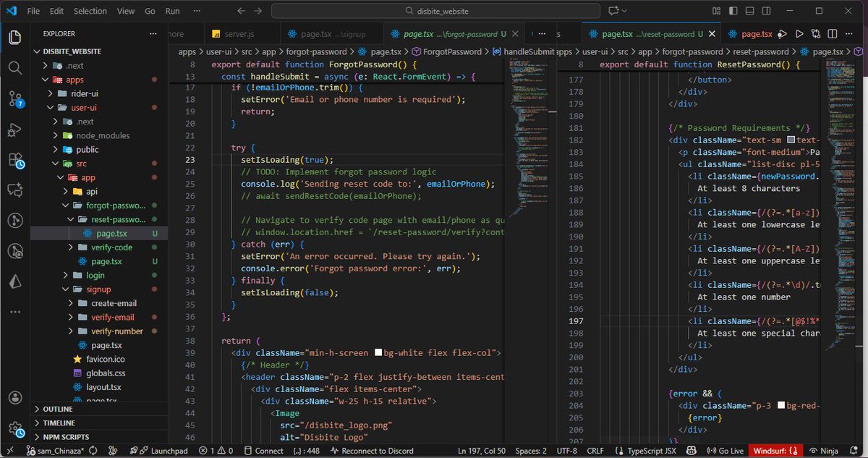Open Source Control view with 7 badge
The height and width of the screenshot is (458, 868).
(15, 99)
